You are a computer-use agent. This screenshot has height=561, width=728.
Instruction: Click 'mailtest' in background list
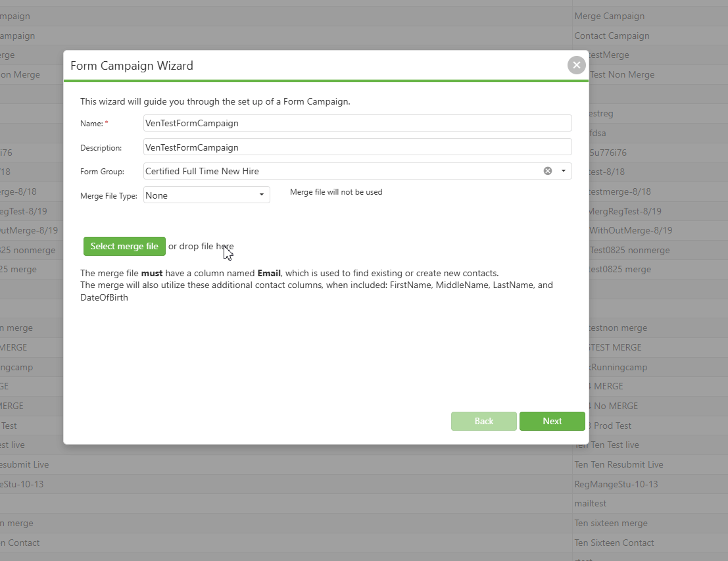click(x=590, y=503)
